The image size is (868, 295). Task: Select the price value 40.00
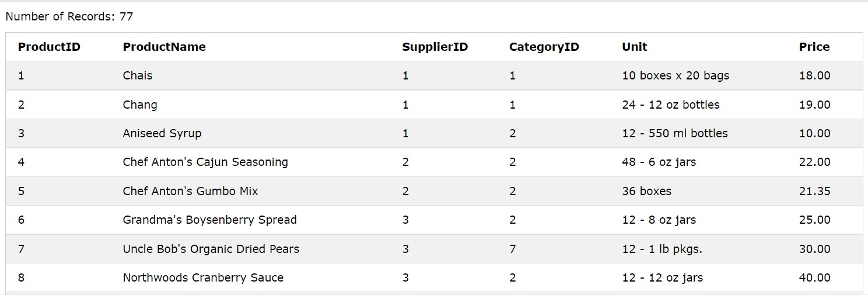814,277
